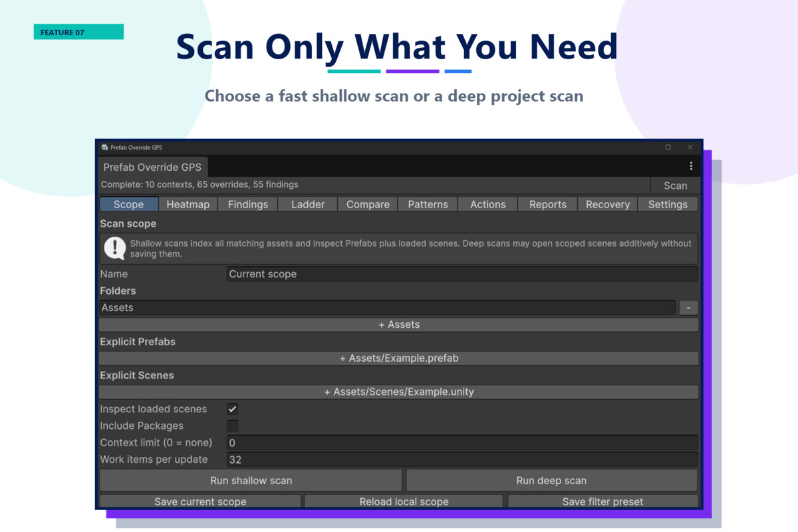Click Save filter preset

602,501
